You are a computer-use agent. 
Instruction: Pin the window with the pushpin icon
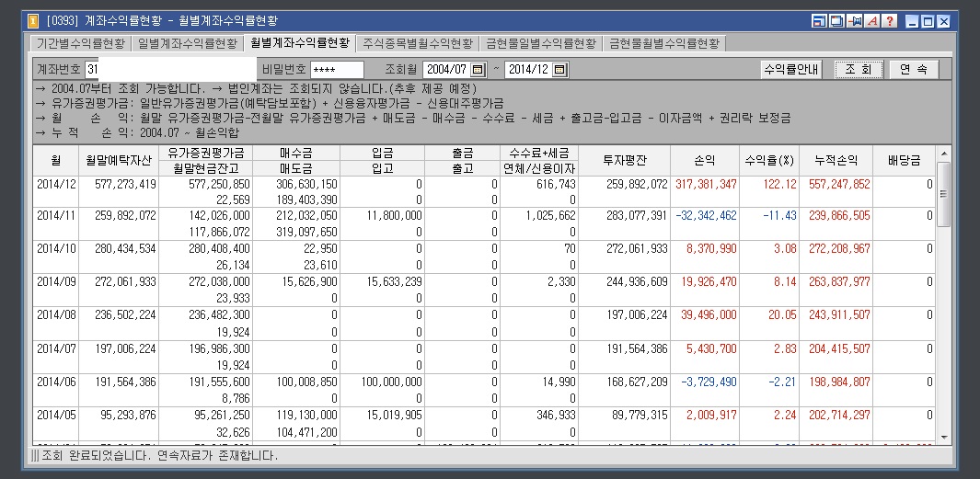[853, 21]
